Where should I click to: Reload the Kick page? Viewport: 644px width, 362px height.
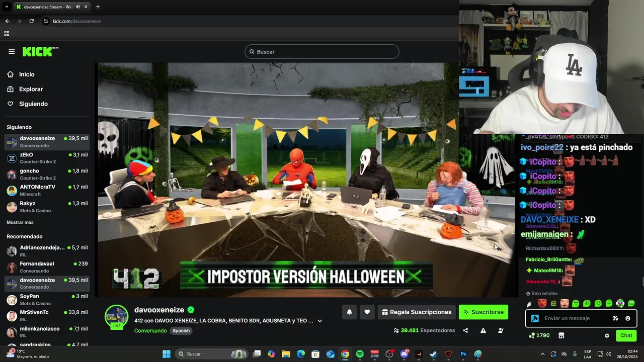[31, 21]
